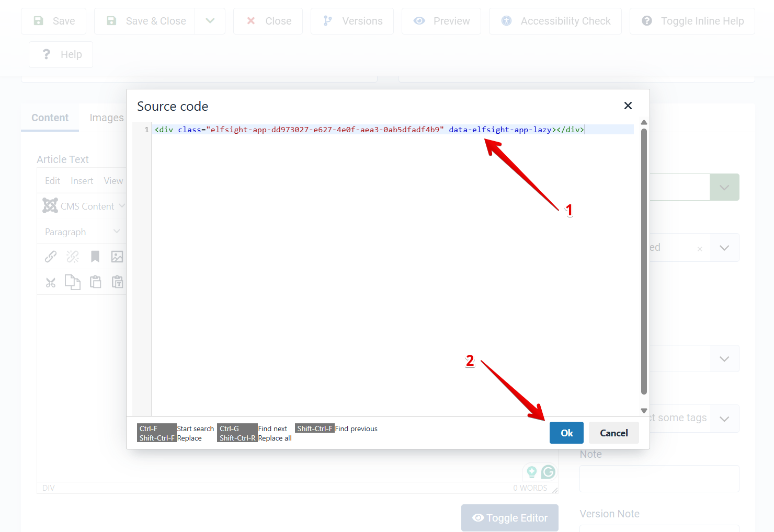774x532 pixels.
Task: Click the eye icon on Preview
Action: [x=419, y=21]
